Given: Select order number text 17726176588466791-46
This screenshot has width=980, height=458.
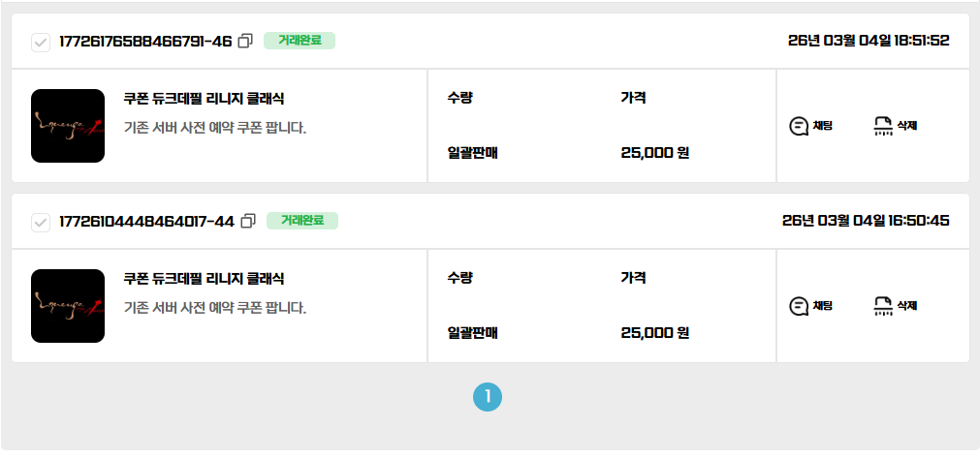Looking at the screenshot, I should [145, 41].
